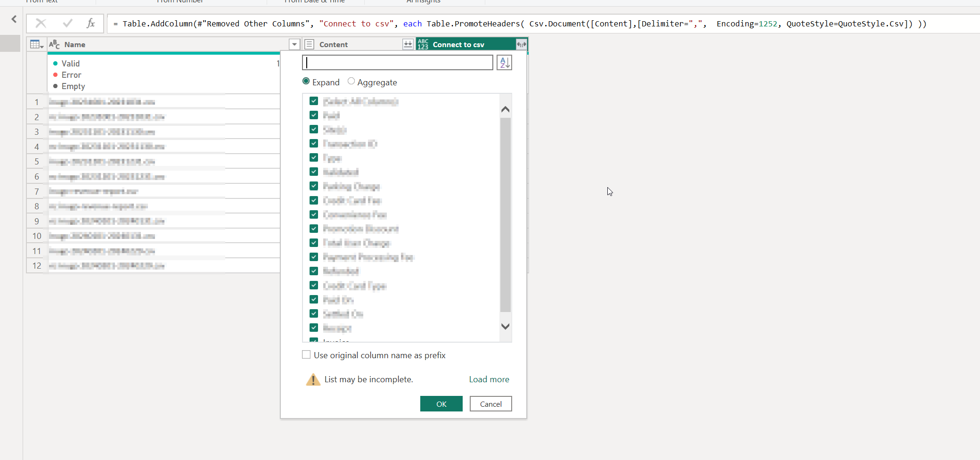Click the Error quality label
This screenshot has width=980, height=460.
tap(72, 75)
